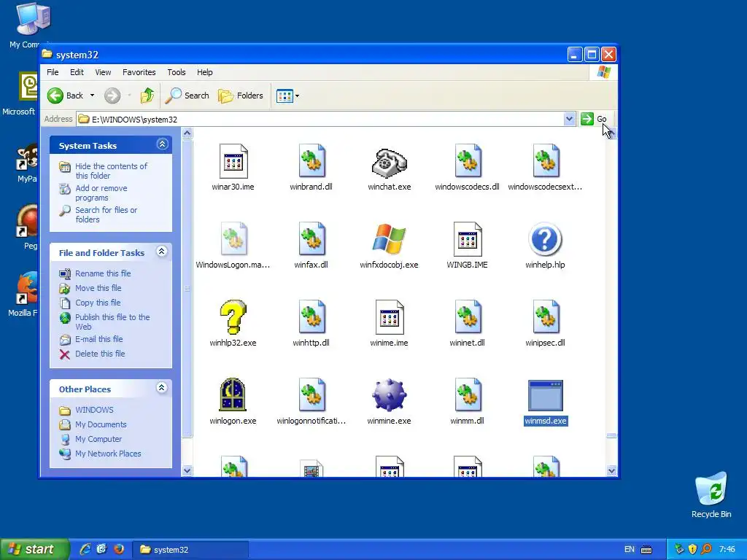The width and height of the screenshot is (747, 560).
Task: Open the Help menu
Action: pyautogui.click(x=205, y=72)
